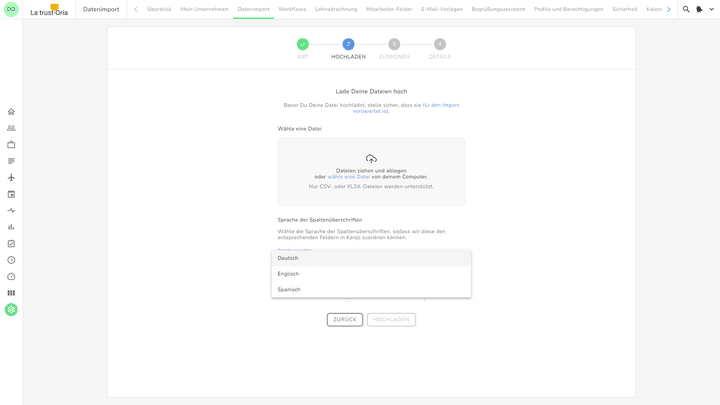The height and width of the screenshot is (405, 720).
Task: Open the briefcase recruiting icon in sidebar
Action: click(11, 145)
